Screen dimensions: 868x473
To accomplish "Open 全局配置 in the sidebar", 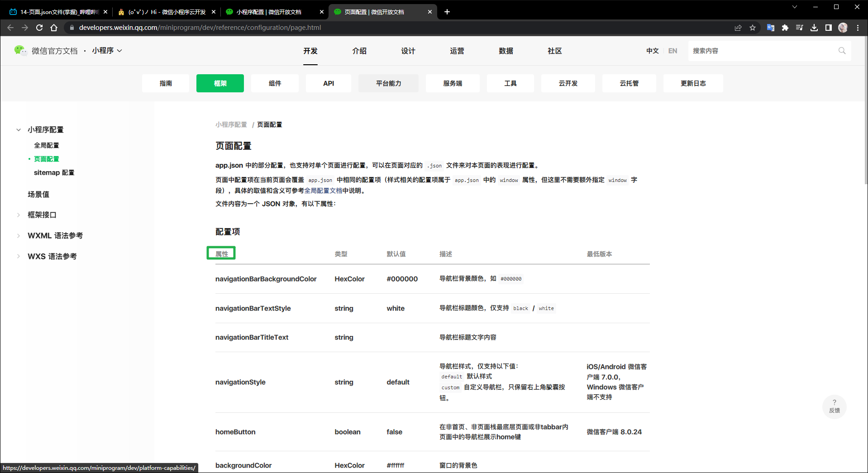I will [x=47, y=145].
